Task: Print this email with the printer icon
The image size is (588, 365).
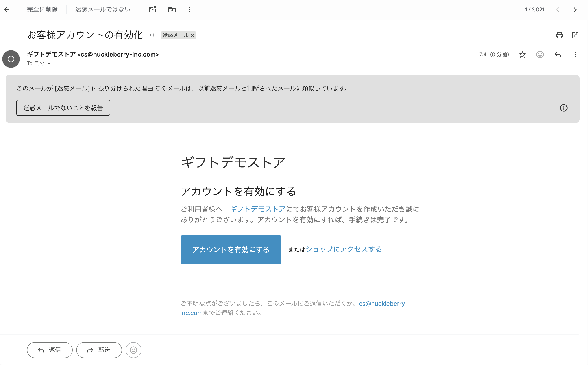Action: (x=559, y=35)
